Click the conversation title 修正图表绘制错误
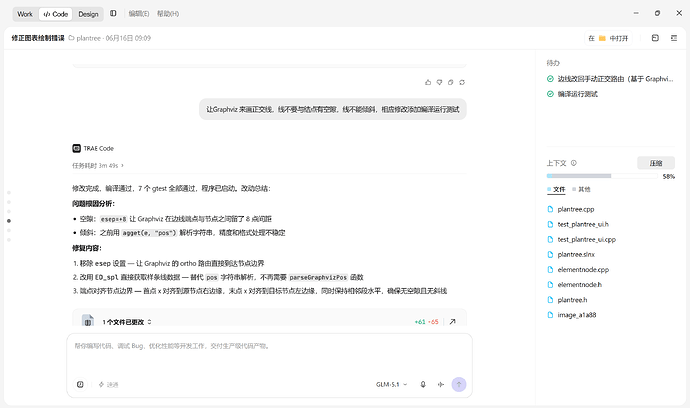 click(x=38, y=38)
